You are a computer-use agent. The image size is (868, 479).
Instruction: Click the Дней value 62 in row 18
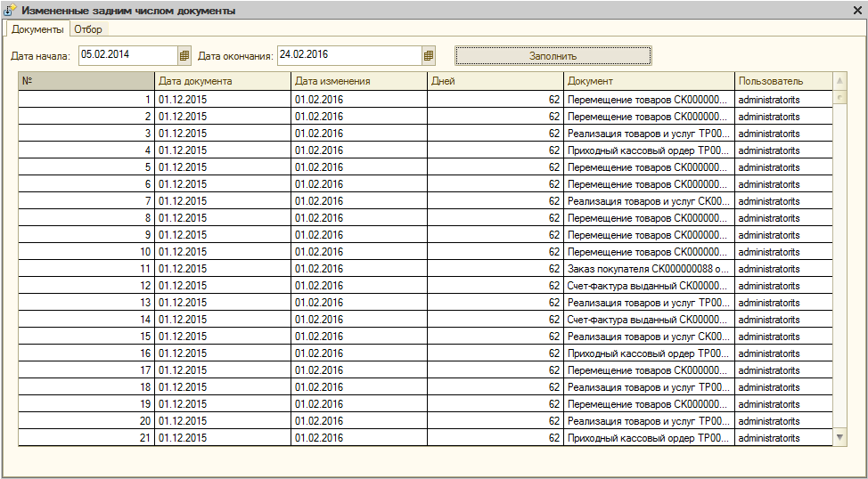tap(495, 387)
